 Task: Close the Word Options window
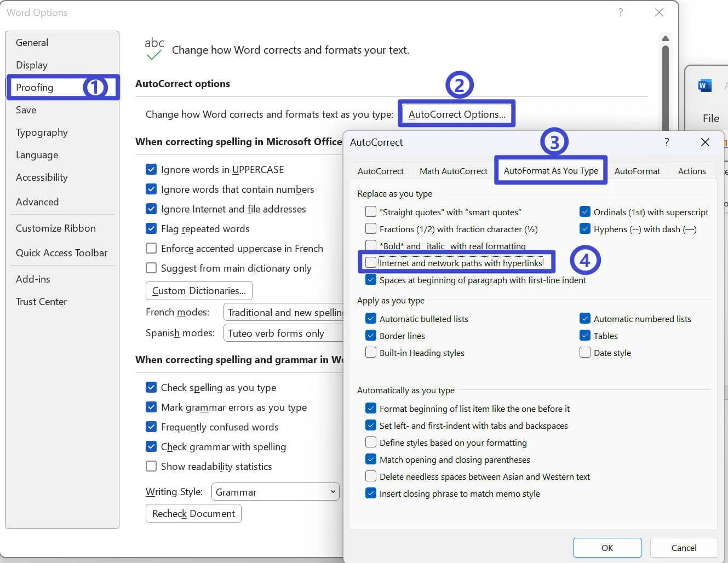pyautogui.click(x=659, y=12)
